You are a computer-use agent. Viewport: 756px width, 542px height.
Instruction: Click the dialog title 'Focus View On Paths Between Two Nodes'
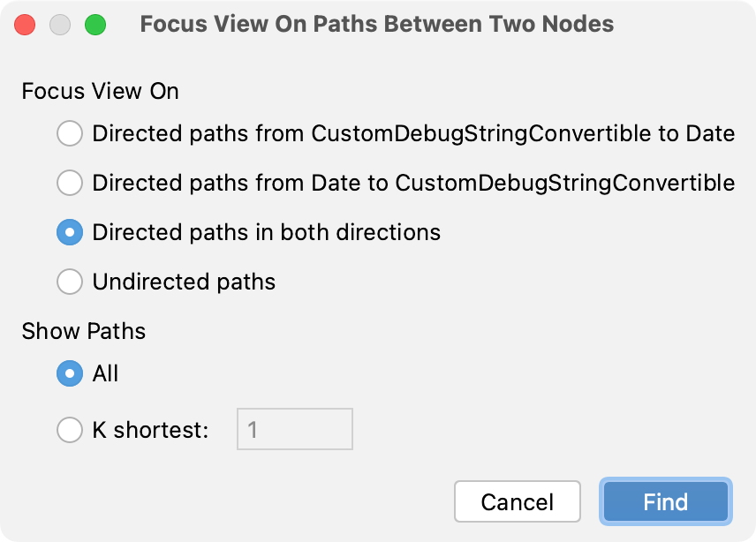tap(377, 24)
